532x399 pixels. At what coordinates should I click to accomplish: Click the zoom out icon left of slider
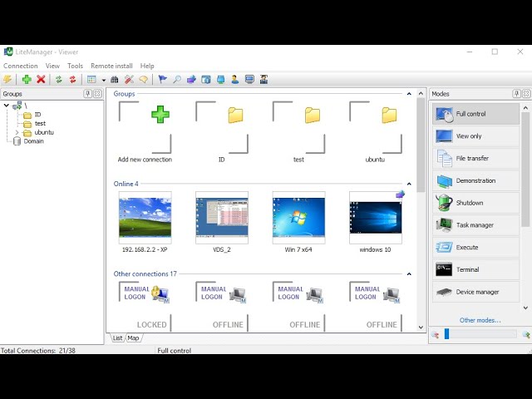pos(435,335)
